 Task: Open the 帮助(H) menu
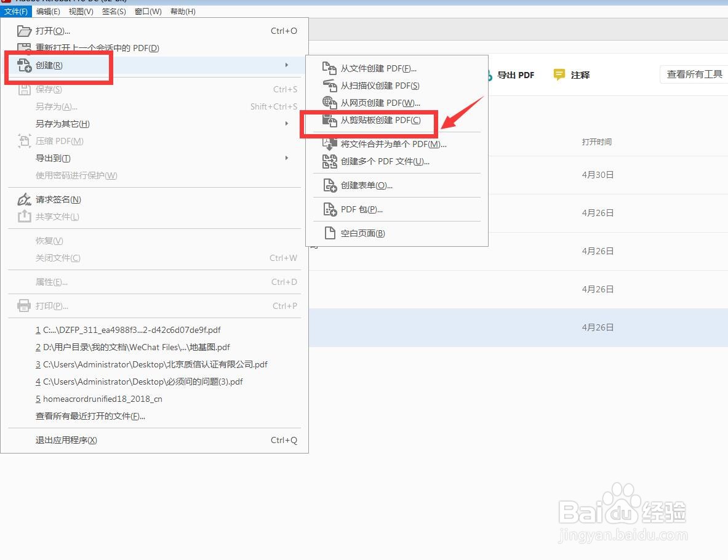183,11
